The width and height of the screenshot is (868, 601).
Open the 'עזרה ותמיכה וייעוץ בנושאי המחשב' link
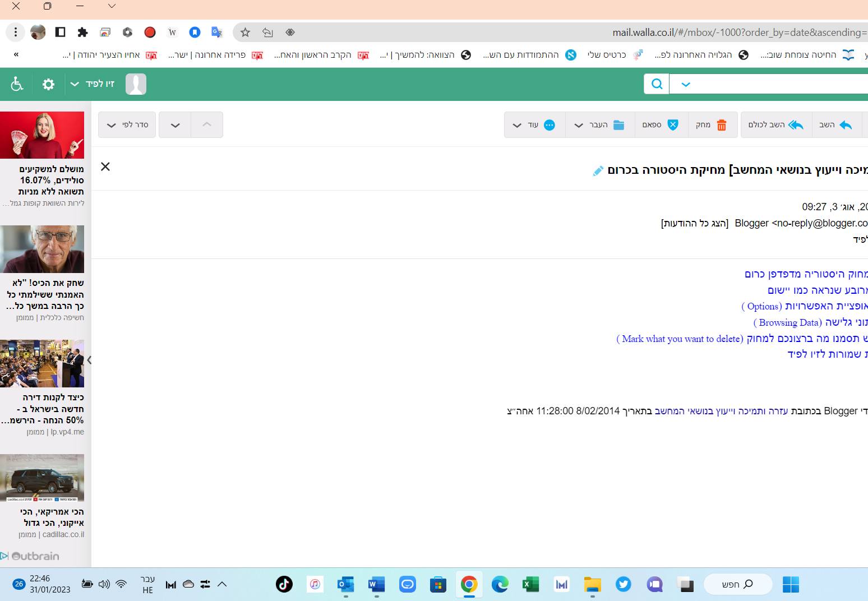721,411
